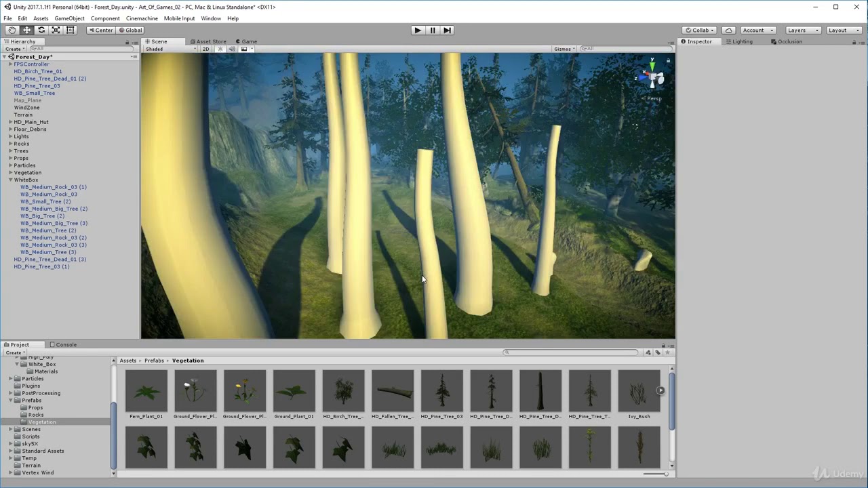Open the Cloud services icon
The height and width of the screenshot is (488, 868).
(x=728, y=30)
